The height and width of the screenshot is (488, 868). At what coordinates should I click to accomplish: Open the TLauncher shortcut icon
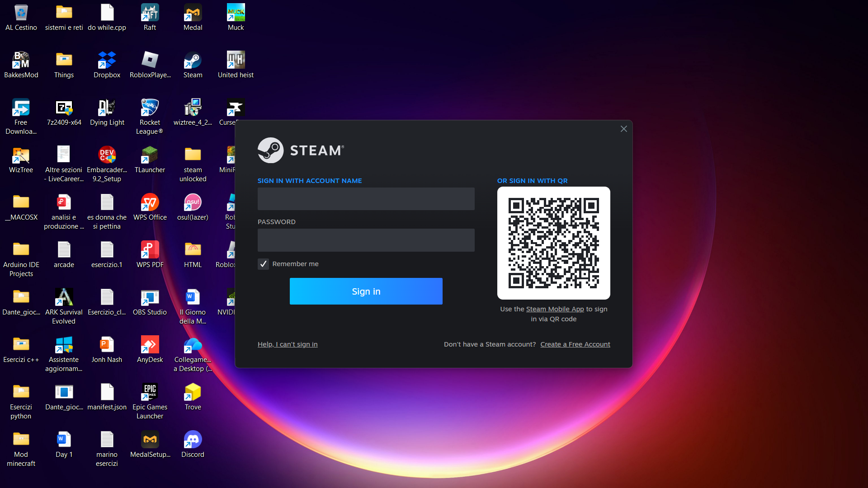coord(150,160)
